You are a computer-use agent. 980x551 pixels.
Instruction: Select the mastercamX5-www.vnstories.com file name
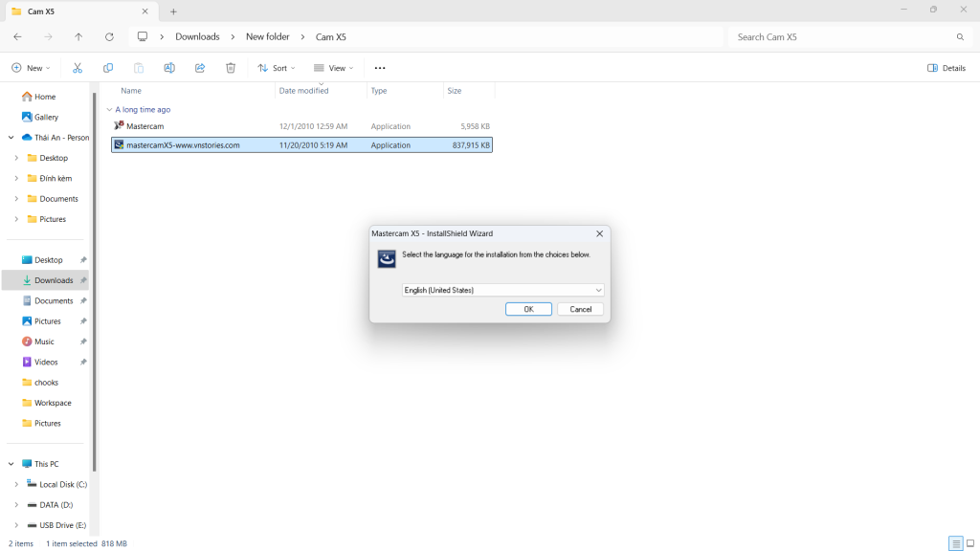183,145
